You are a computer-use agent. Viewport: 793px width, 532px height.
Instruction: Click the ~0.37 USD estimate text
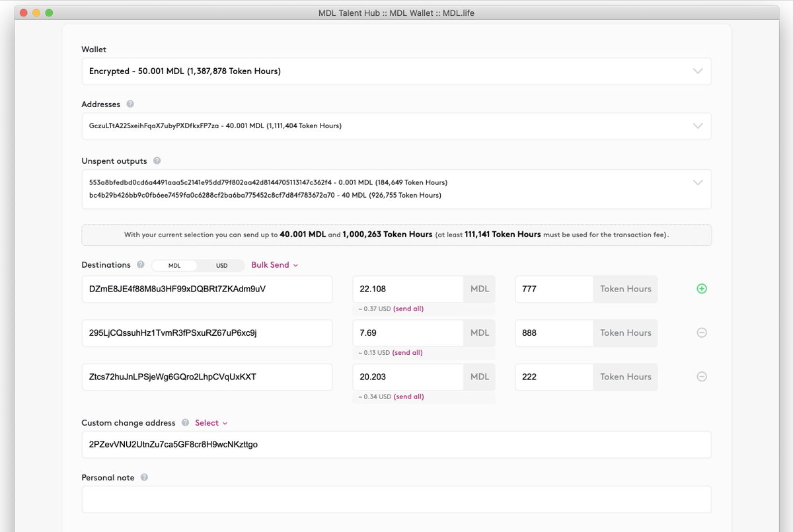[374, 309]
